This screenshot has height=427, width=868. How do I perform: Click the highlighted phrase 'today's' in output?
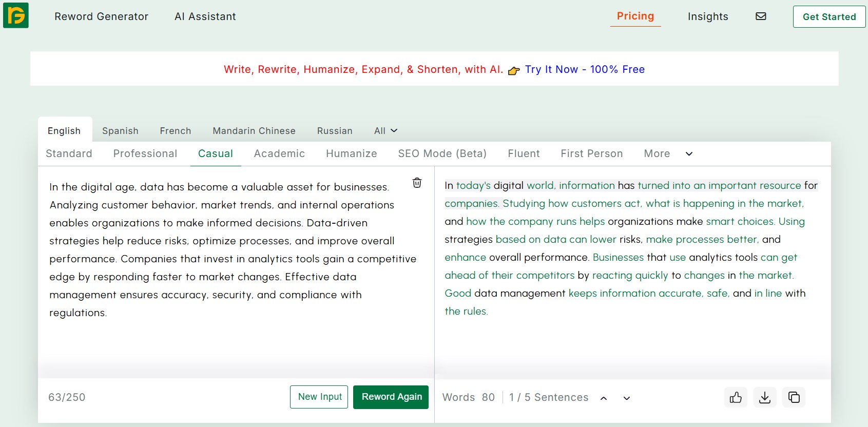point(473,185)
